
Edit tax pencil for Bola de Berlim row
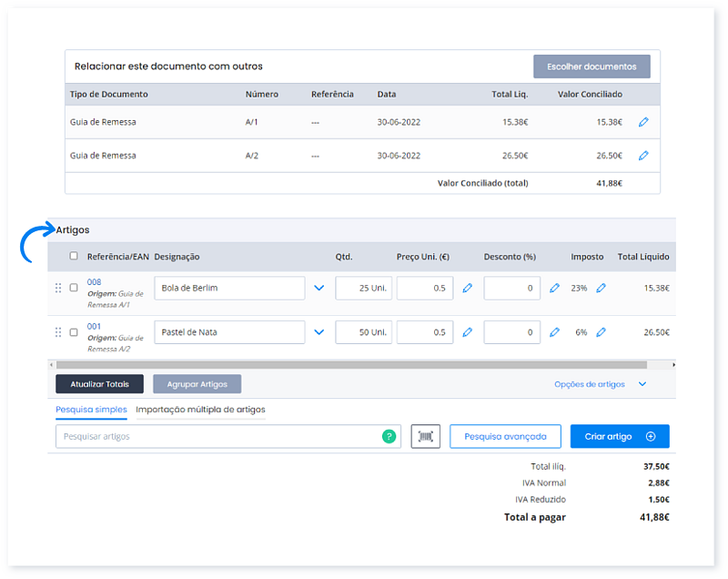pyautogui.click(x=601, y=288)
